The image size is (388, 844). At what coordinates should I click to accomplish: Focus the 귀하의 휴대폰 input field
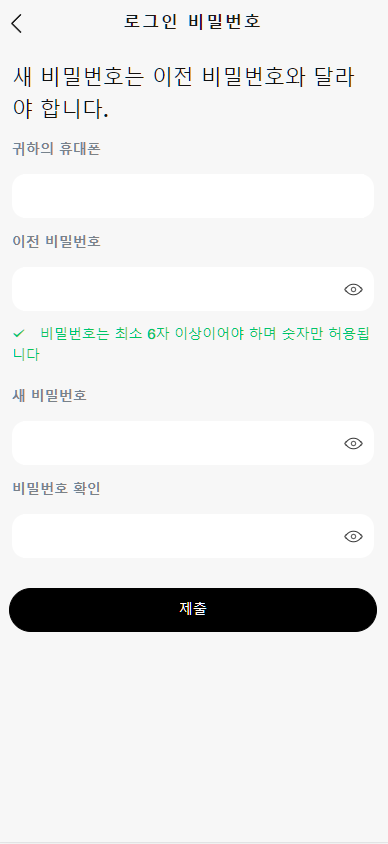click(x=193, y=196)
